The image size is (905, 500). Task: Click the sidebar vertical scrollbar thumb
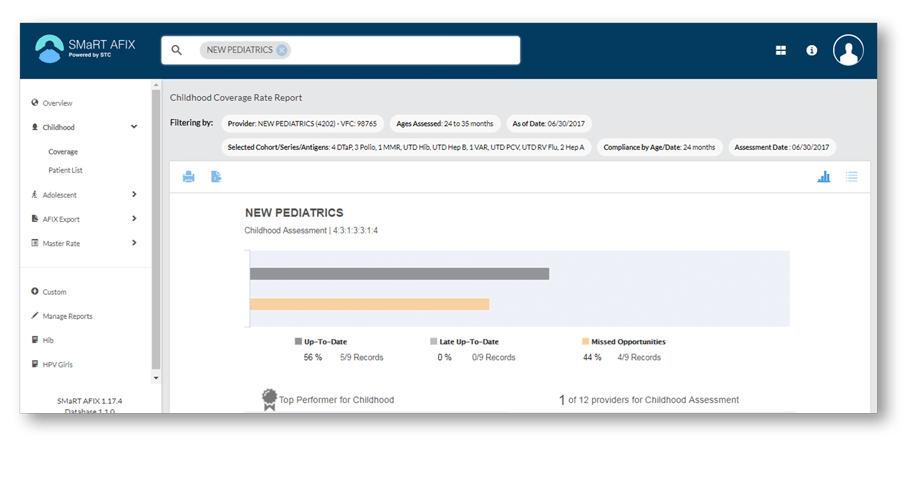coord(156,230)
